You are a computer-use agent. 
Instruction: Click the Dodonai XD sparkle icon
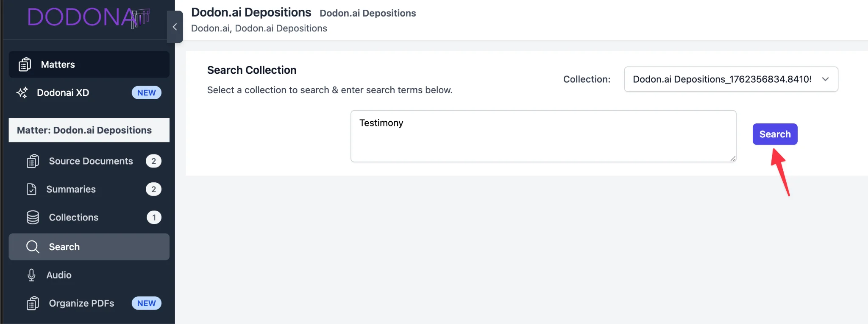[22, 92]
